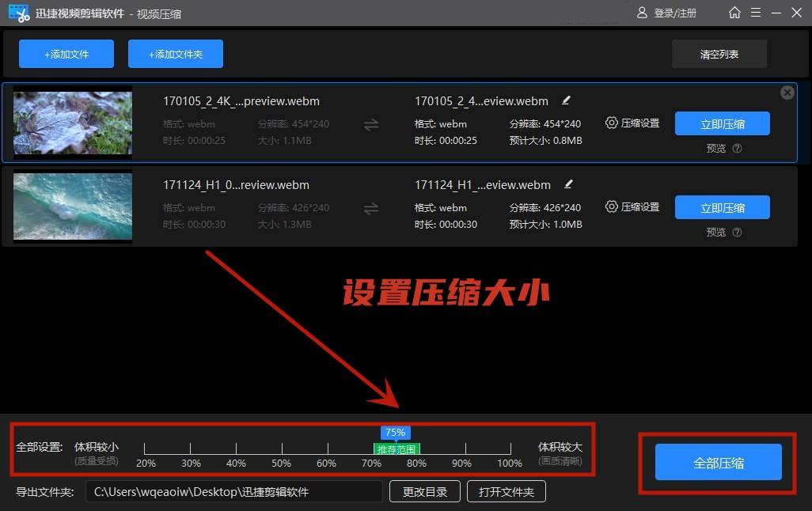The height and width of the screenshot is (511, 812).
Task: Set the compression slider to the 100% tick
Action: (x=510, y=449)
